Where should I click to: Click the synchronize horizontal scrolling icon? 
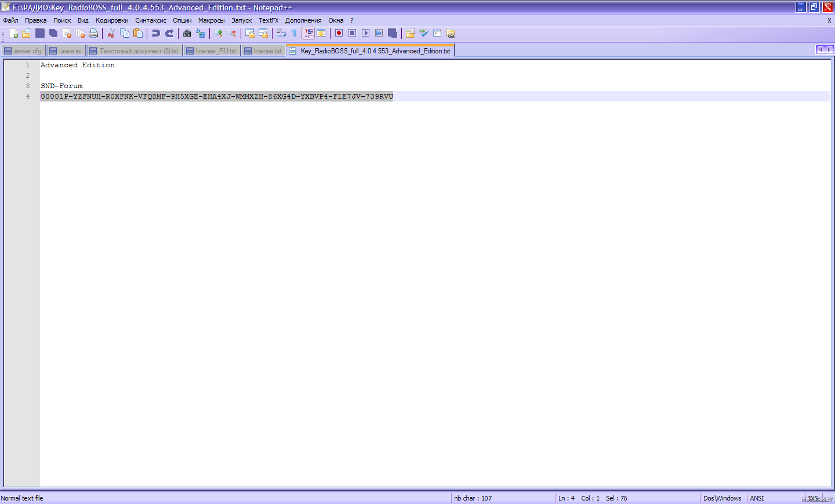tap(263, 34)
